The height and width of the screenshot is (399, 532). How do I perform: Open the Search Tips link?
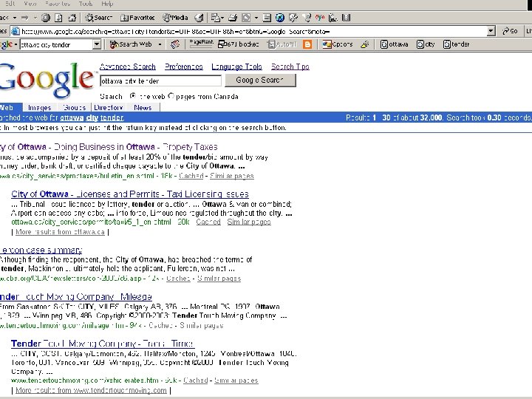coord(290,66)
